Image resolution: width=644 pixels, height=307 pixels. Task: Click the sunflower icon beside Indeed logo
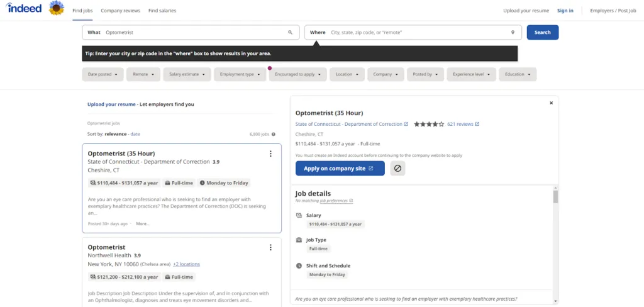[x=56, y=8]
